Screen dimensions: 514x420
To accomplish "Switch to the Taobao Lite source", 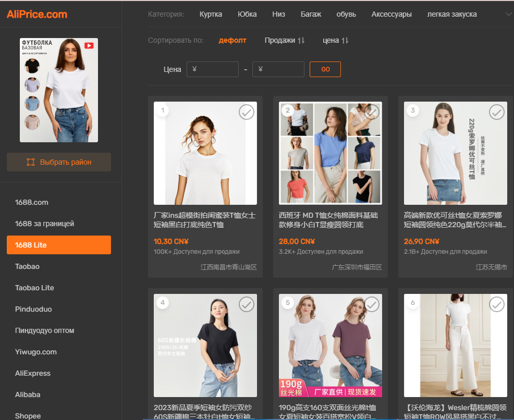I will click(34, 288).
